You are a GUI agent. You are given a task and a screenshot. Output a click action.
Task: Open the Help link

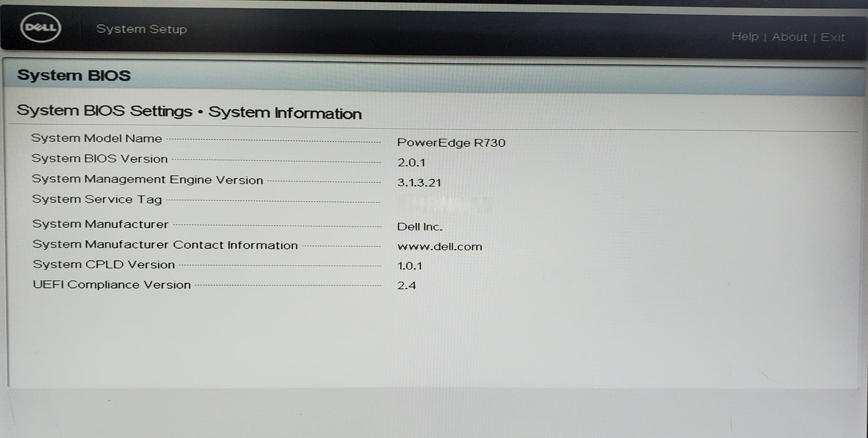click(x=745, y=37)
